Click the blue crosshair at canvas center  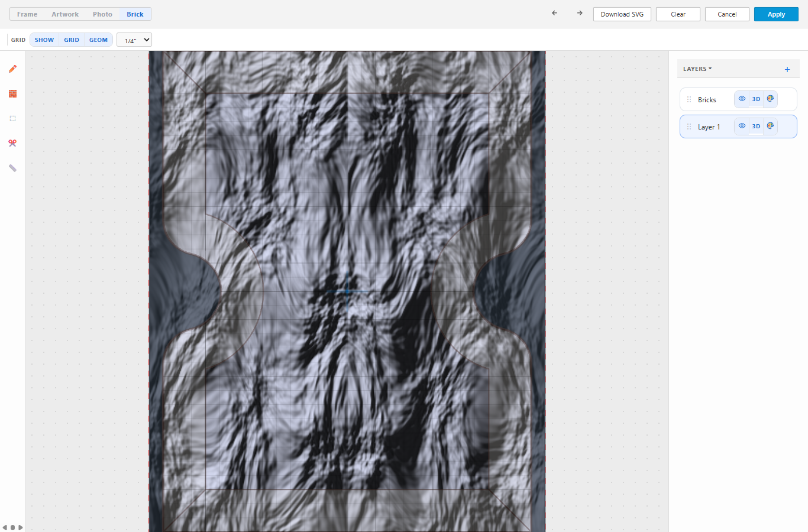coord(347,290)
